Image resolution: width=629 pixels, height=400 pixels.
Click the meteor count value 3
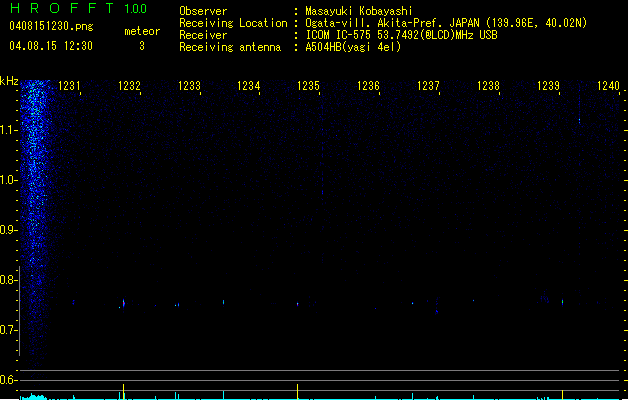click(142, 46)
